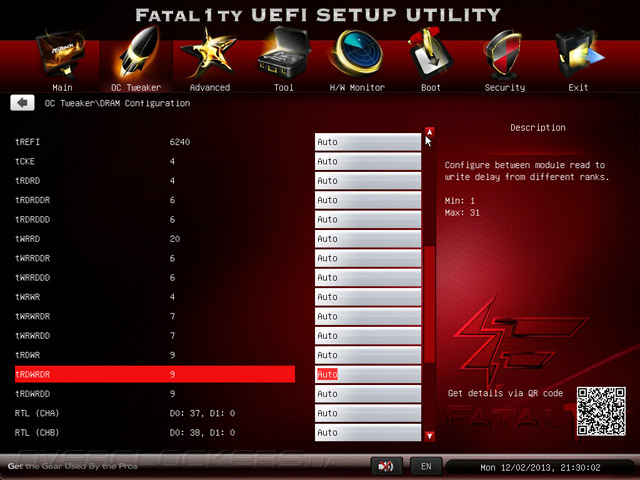
Task: Select the tRDRDDR setting label
Action: 33,200
